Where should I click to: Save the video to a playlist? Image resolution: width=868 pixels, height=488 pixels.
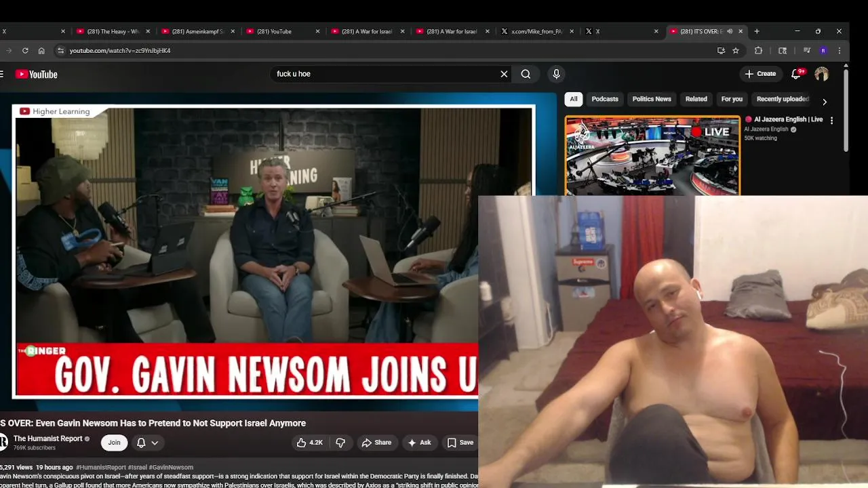(x=460, y=443)
